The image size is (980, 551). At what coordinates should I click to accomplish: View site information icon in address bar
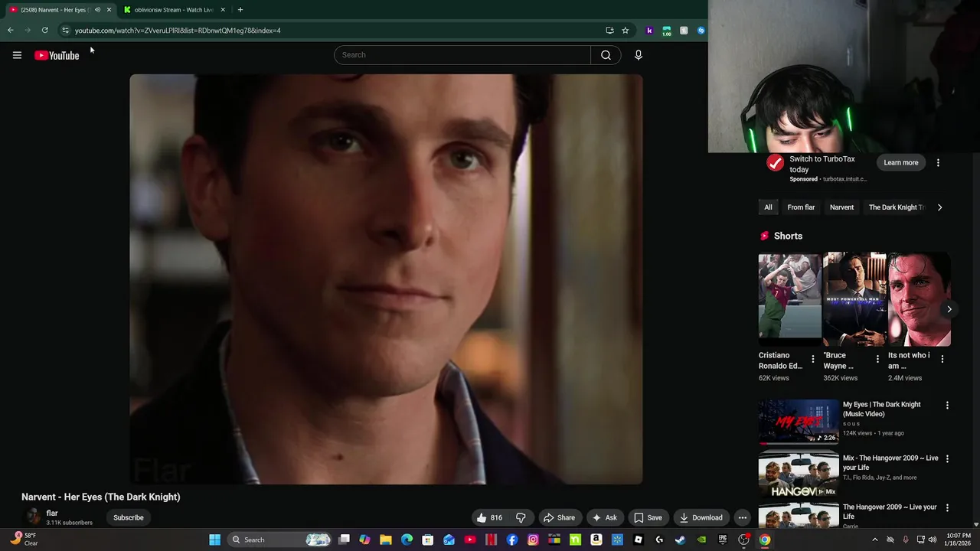[65, 31]
